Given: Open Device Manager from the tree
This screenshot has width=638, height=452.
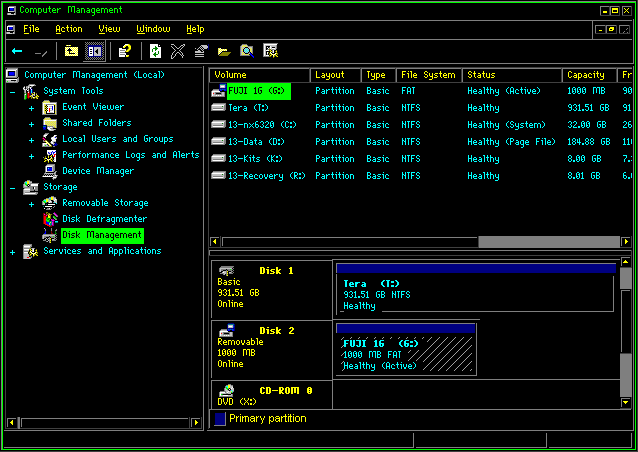Looking at the screenshot, I should (97, 171).
